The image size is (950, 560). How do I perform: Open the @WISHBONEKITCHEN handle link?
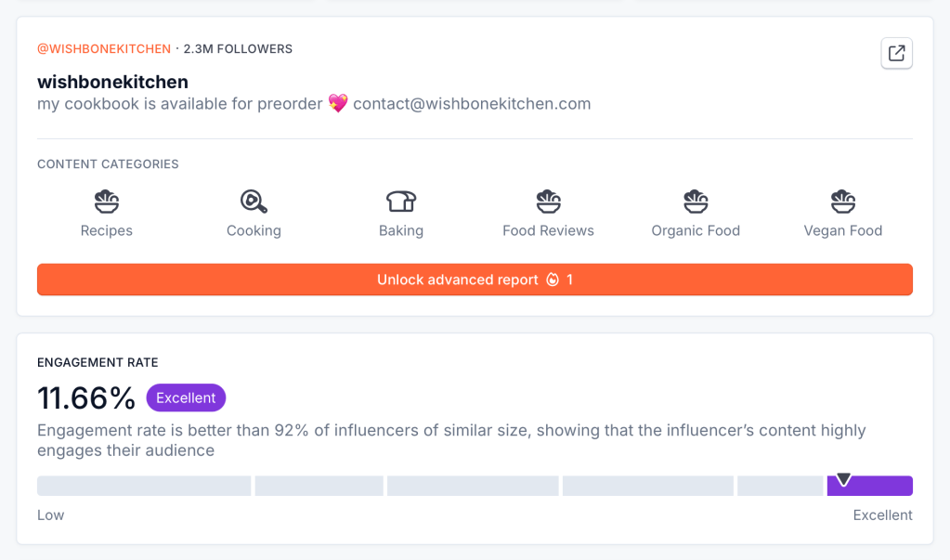[104, 48]
